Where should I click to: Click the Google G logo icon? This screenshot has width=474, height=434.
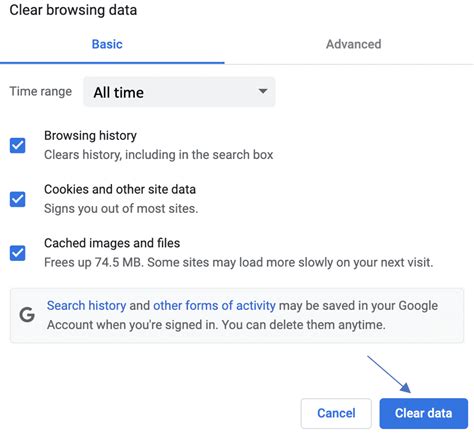click(27, 315)
